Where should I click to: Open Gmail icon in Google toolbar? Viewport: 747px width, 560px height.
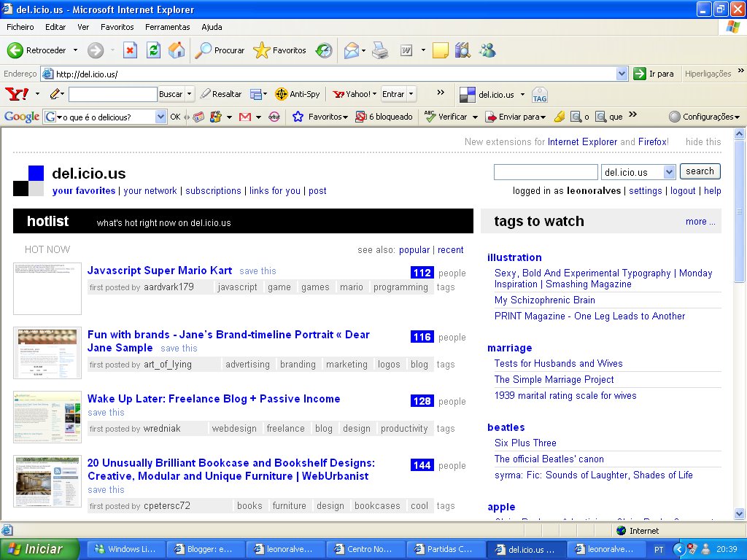pyautogui.click(x=245, y=117)
